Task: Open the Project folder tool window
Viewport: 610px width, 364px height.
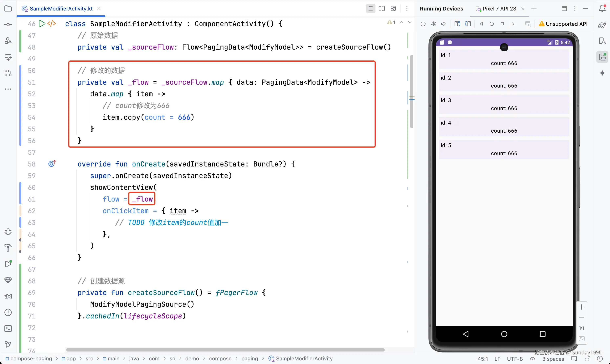Action: (x=8, y=9)
